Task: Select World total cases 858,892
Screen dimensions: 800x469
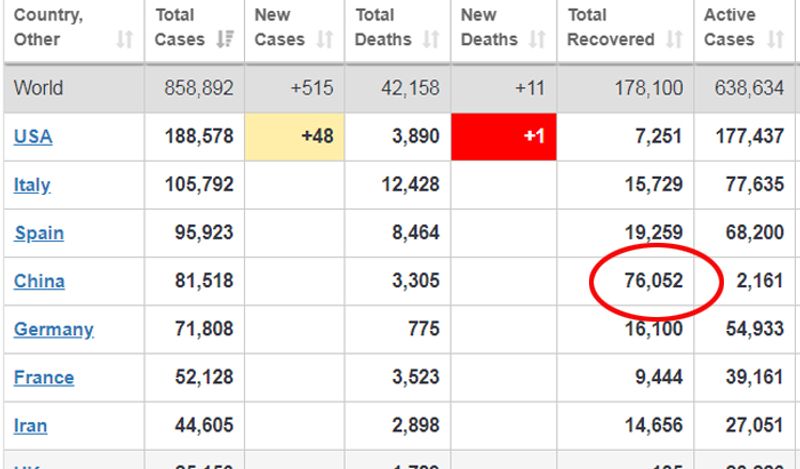Action: [x=198, y=88]
